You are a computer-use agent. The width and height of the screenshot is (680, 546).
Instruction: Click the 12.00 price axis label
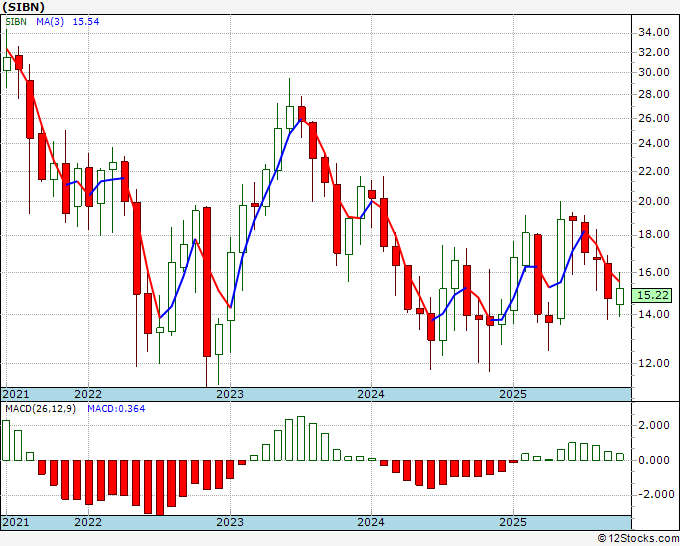pyautogui.click(x=654, y=363)
